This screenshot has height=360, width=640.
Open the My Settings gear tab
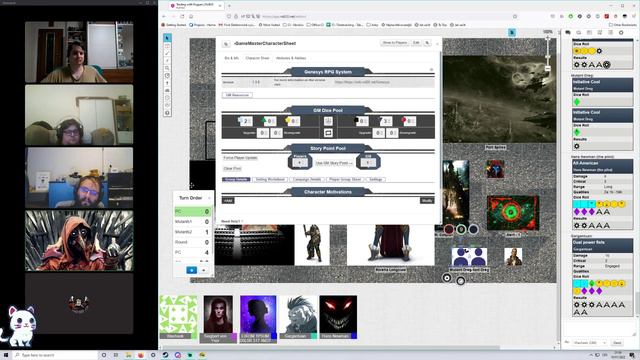[x=621, y=33]
